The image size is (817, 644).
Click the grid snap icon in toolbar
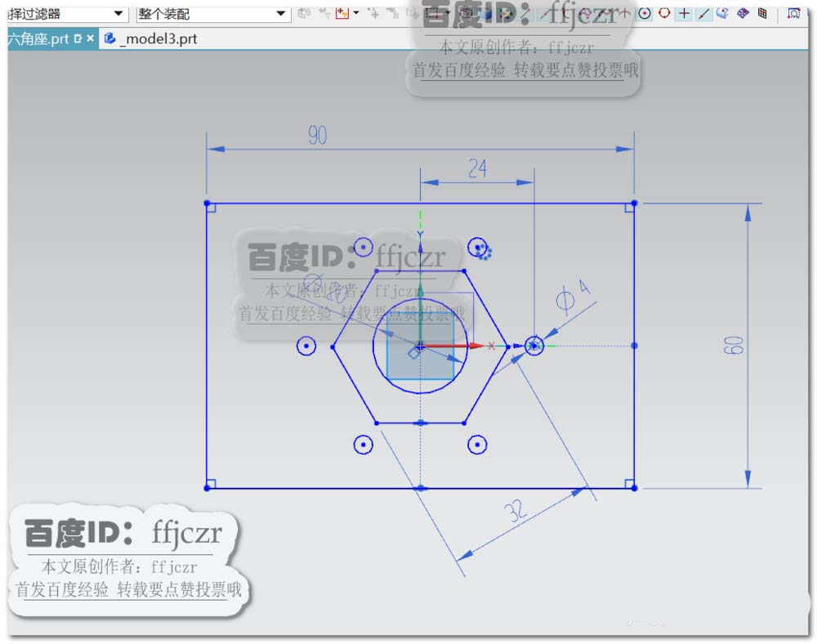pyautogui.click(x=762, y=14)
